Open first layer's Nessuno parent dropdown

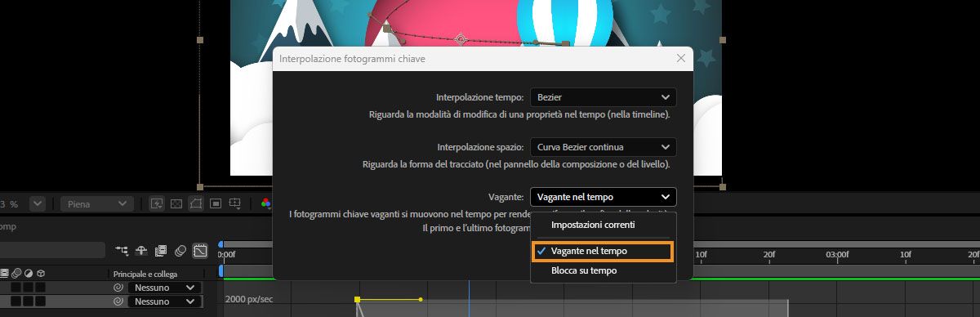point(164,288)
